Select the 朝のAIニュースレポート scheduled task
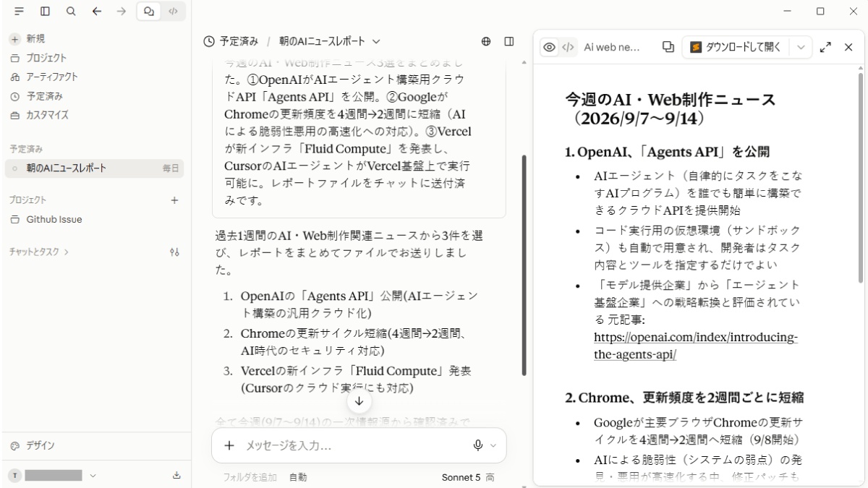Image resolution: width=868 pixels, height=488 pixels. tap(94, 168)
